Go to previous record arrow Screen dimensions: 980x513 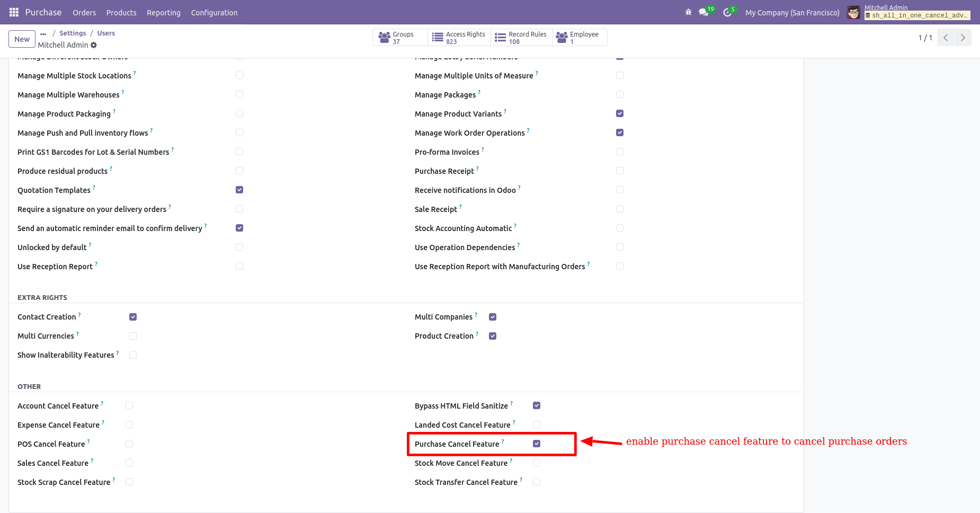pyautogui.click(x=946, y=38)
